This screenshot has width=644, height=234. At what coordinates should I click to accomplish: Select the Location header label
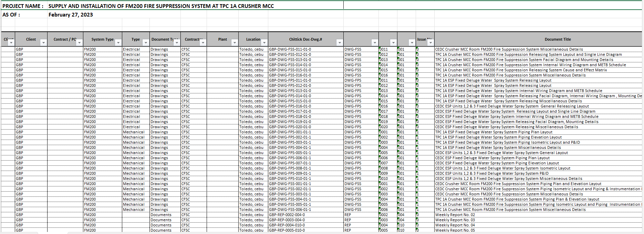click(253, 39)
